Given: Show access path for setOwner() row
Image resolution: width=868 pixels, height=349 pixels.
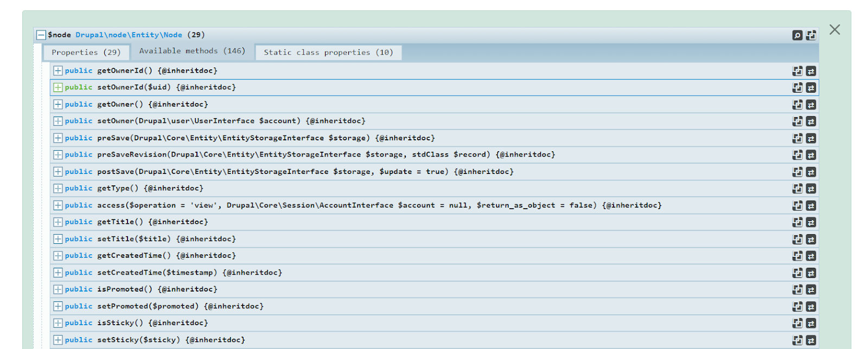Looking at the screenshot, I should pos(811,121).
